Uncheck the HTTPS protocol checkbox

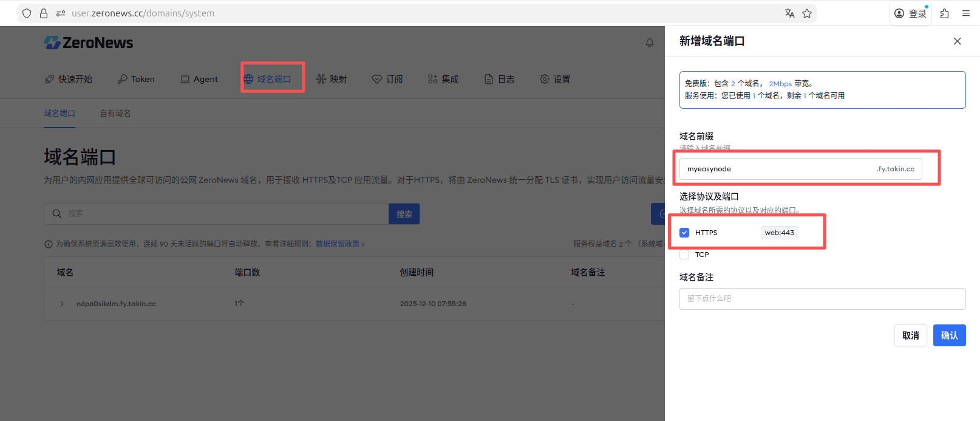pyautogui.click(x=684, y=233)
